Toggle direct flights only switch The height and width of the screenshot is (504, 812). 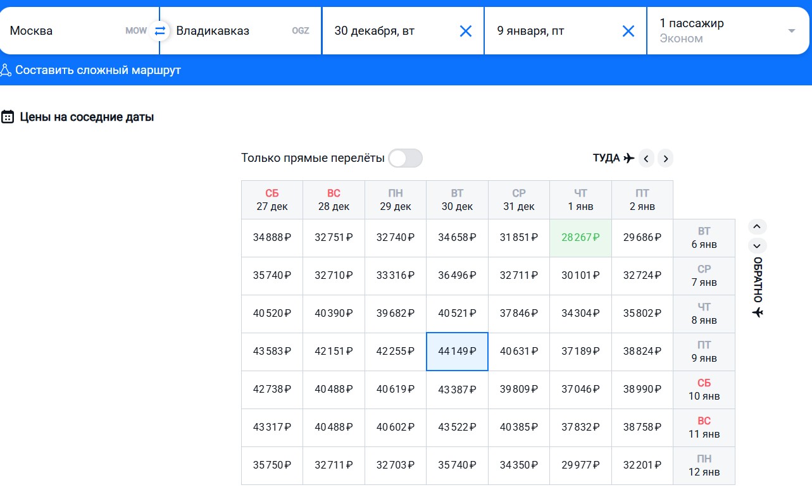coord(405,158)
